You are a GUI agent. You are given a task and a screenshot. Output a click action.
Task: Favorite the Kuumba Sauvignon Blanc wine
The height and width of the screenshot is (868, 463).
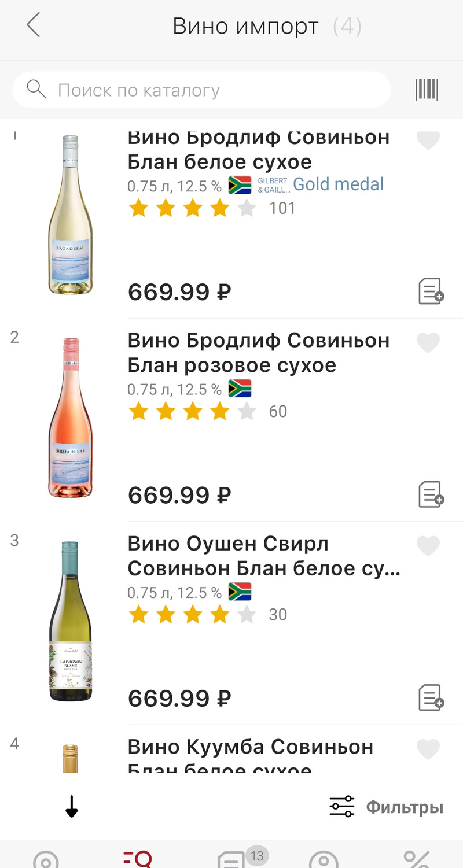428,749
